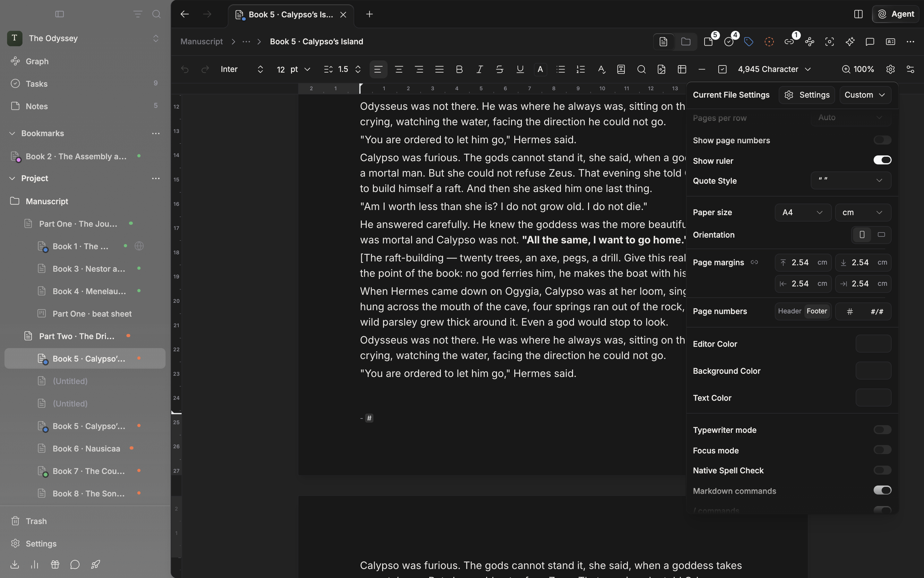Click the rocket icon in sidebar footer
The height and width of the screenshot is (578, 924).
click(96, 564)
